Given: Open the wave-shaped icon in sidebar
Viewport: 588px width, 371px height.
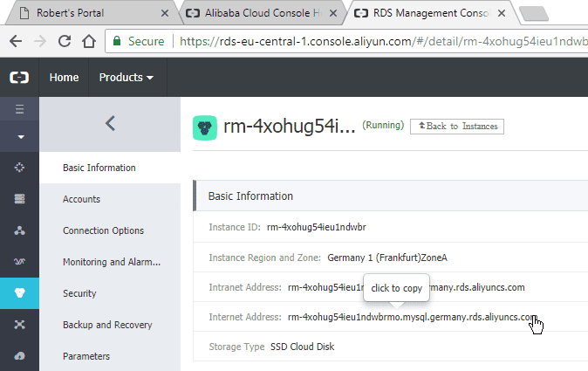Looking at the screenshot, I should (19, 262).
